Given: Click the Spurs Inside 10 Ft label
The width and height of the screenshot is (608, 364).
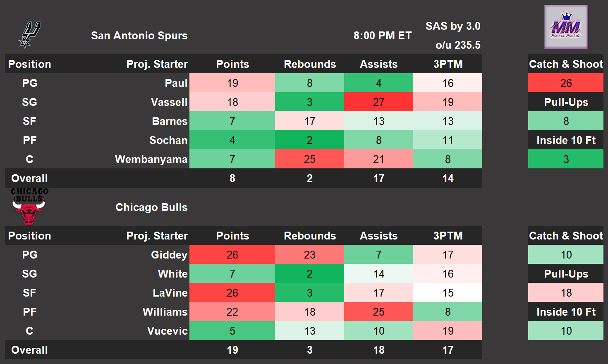Looking at the screenshot, I should coord(566,140).
